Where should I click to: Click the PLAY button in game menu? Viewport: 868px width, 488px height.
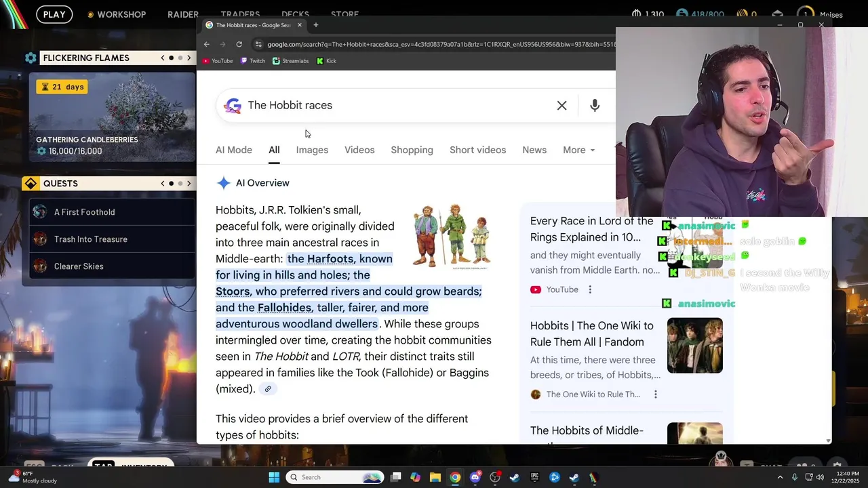click(x=54, y=14)
